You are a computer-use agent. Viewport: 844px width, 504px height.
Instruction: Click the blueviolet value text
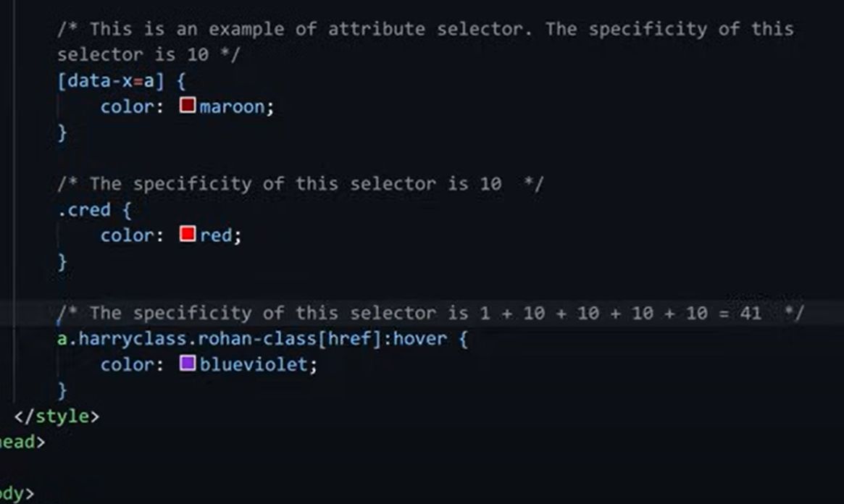[x=254, y=365]
